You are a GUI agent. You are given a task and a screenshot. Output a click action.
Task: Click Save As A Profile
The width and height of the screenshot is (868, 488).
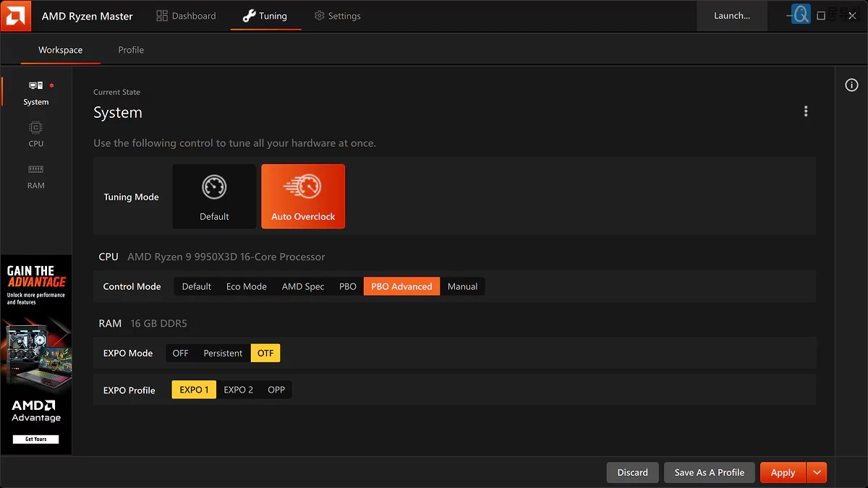click(709, 473)
